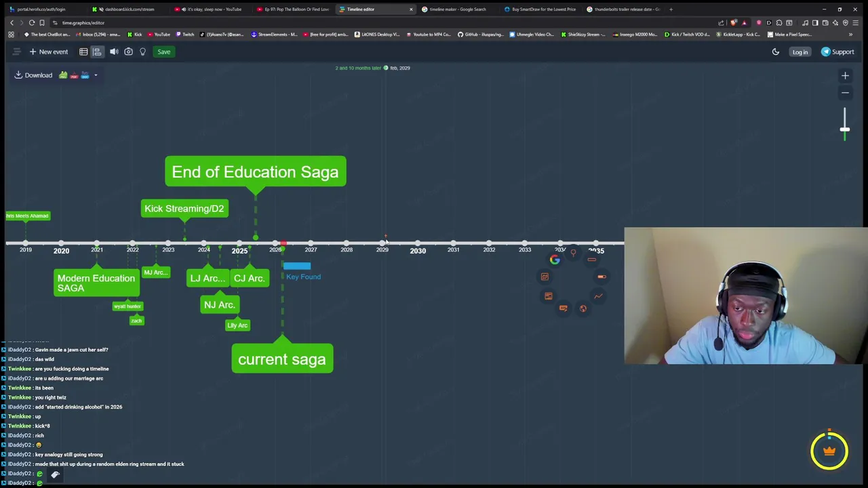The image size is (868, 488).
Task: Zoom out the timeline with minus
Action: click(845, 92)
